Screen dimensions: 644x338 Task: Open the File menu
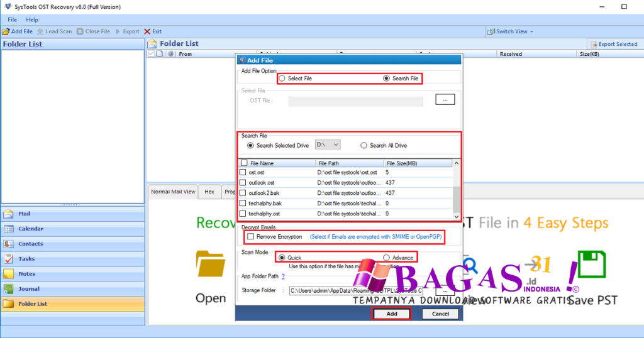[13, 19]
